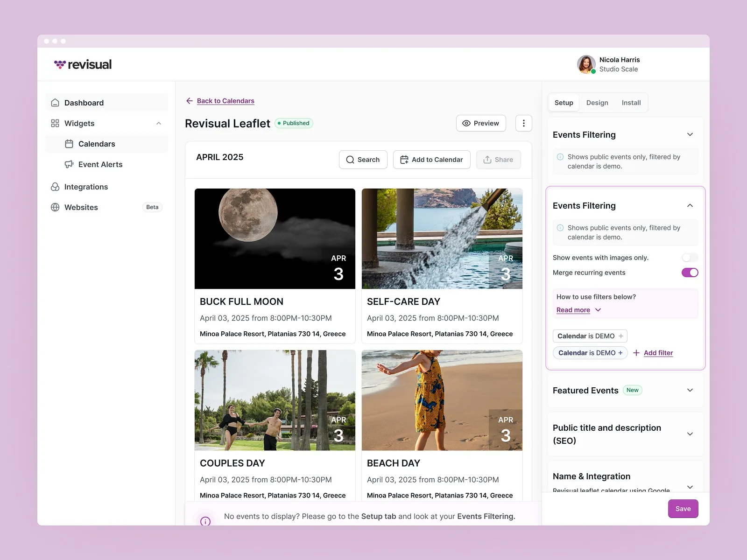Switch to the Install tab
Screen dimensions: 747x560
[x=631, y=103]
